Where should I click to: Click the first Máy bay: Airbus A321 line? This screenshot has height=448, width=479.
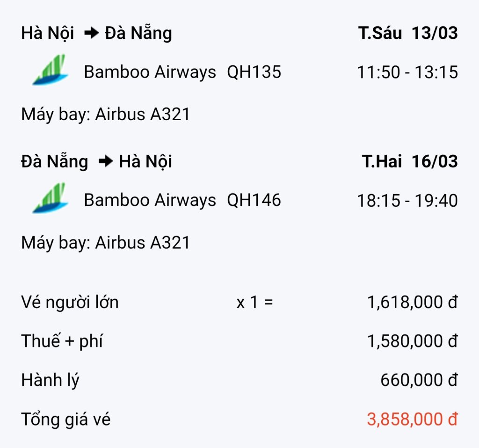pyautogui.click(x=105, y=115)
